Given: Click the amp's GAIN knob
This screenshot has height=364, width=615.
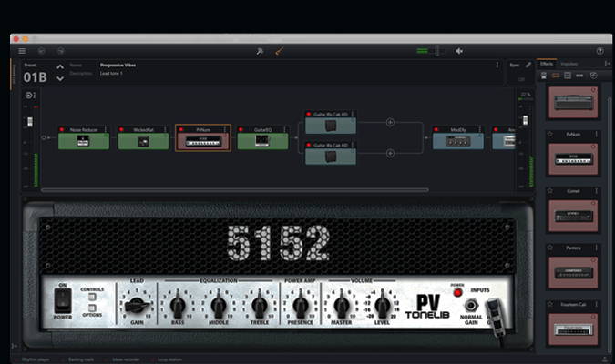Looking at the screenshot, I should pyautogui.click(x=137, y=306).
